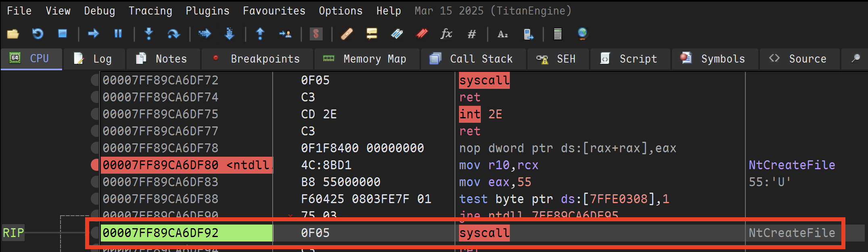The width and height of the screenshot is (868, 252).
Task: Toggle breakpoint at RIP row 00007FF89CA6DF92
Action: pos(95,233)
